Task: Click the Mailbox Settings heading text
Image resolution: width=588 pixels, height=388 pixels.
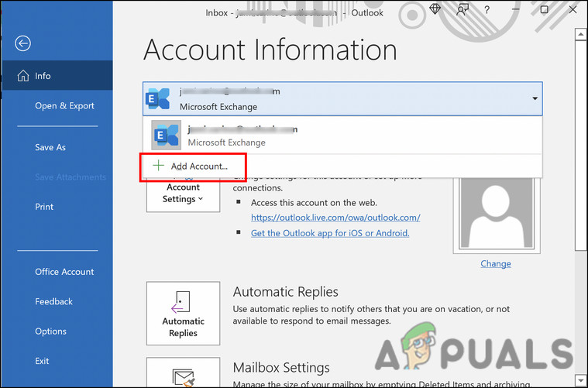Action: pyautogui.click(x=281, y=368)
